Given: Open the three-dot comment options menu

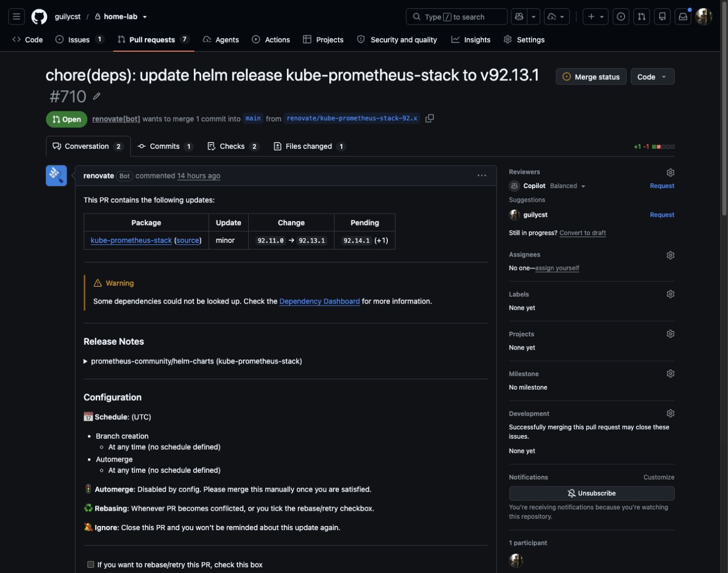Looking at the screenshot, I should click(482, 176).
